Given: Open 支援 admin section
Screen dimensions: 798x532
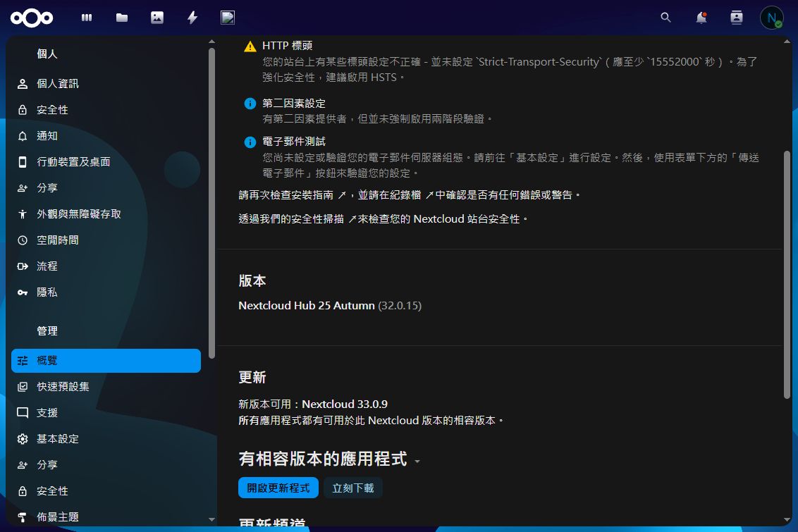Looking at the screenshot, I should click(106, 412).
